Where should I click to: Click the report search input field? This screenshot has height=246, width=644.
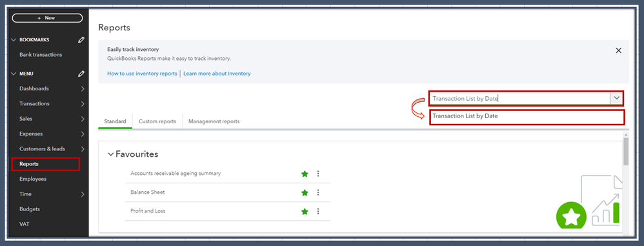tap(519, 99)
